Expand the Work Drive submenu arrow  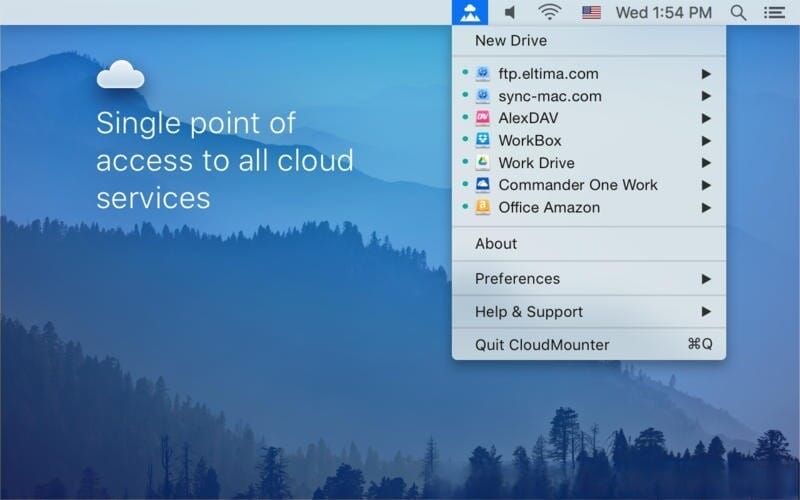click(706, 163)
